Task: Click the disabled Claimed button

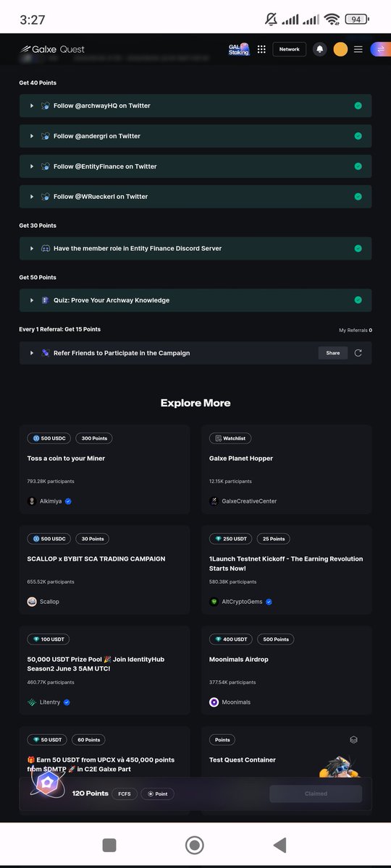Action: (x=316, y=793)
